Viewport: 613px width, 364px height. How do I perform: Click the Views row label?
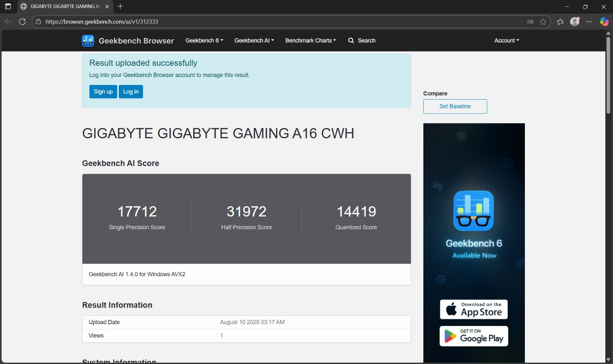point(96,336)
